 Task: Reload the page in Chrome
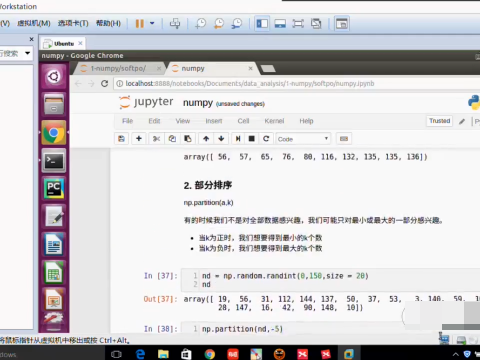click(x=105, y=83)
